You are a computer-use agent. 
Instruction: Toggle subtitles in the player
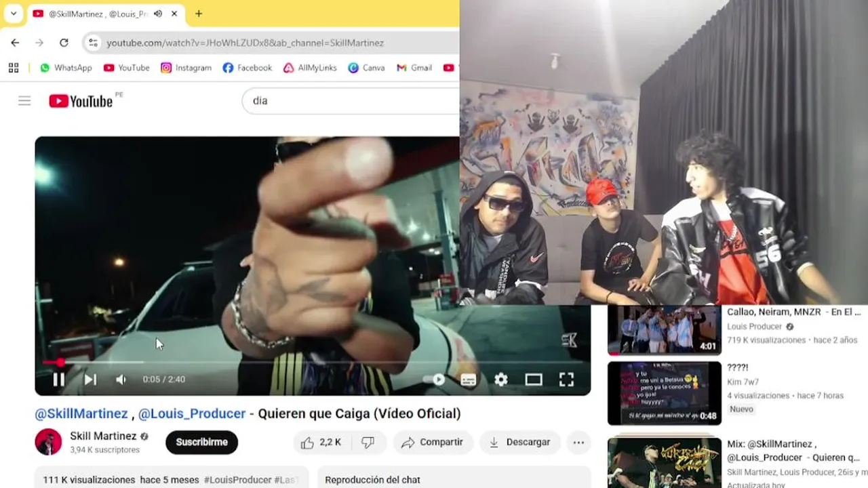(x=469, y=380)
